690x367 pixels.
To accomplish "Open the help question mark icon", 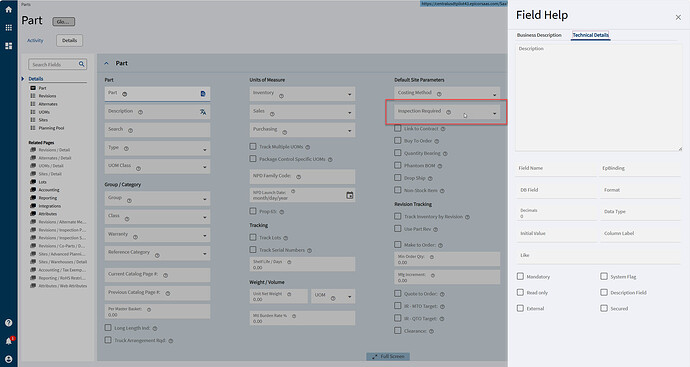I will tap(8, 323).
